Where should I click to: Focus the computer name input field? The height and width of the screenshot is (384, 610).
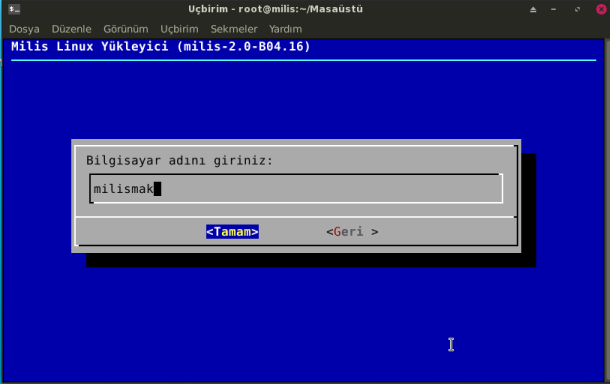pyautogui.click(x=296, y=189)
